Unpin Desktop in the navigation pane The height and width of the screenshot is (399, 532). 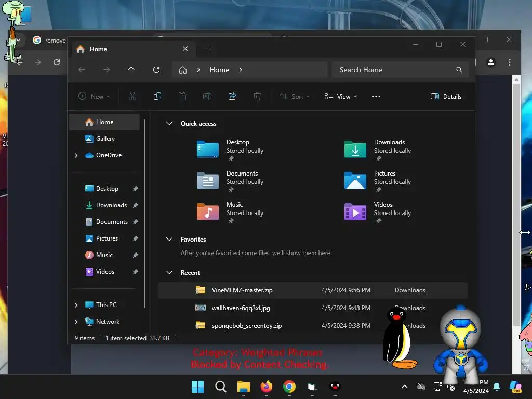[136, 189]
